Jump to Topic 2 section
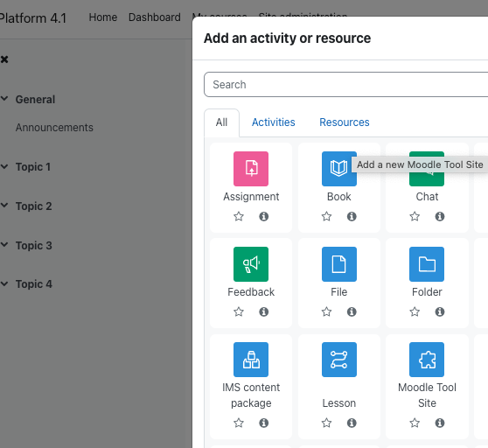 [33, 206]
